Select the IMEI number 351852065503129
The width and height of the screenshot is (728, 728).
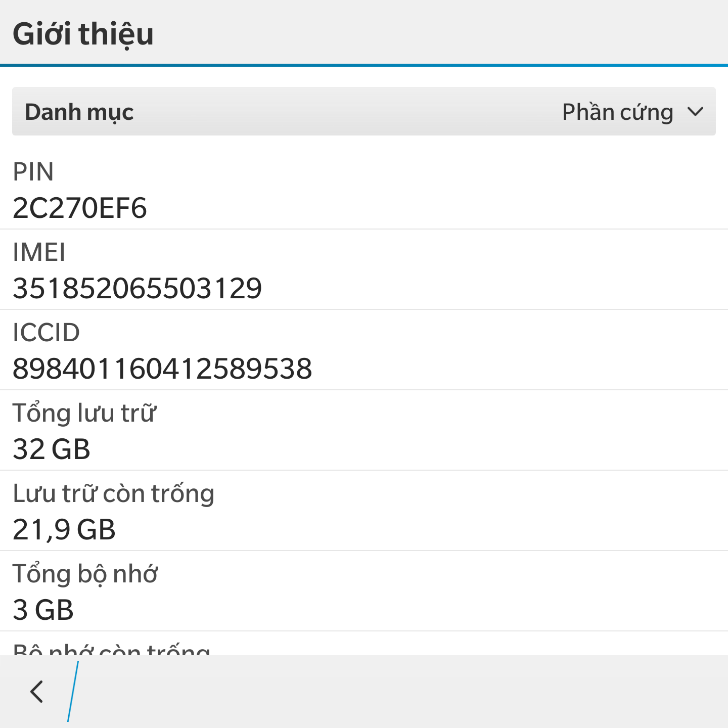137,289
